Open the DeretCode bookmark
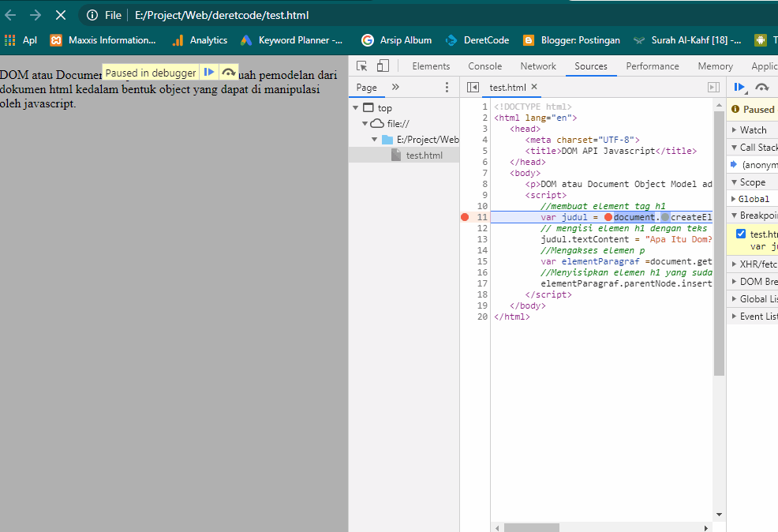The width and height of the screenshot is (778, 532). 477,40
